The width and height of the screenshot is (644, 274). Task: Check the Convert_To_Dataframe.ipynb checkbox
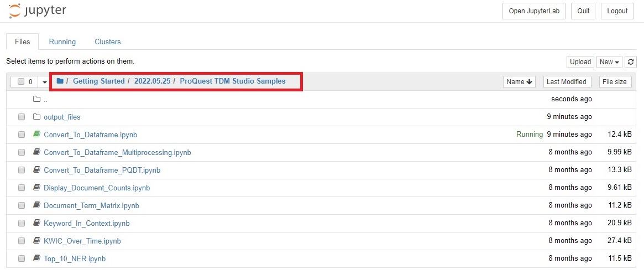point(22,135)
